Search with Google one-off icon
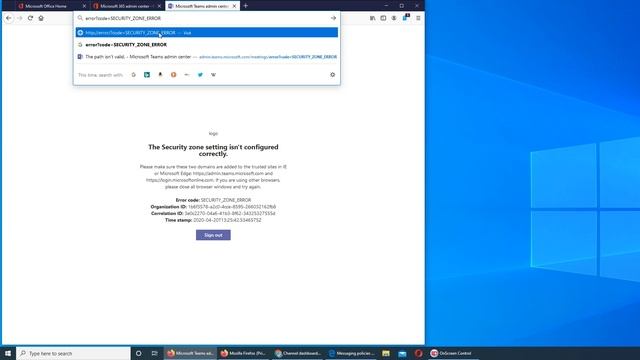 pyautogui.click(x=133, y=75)
